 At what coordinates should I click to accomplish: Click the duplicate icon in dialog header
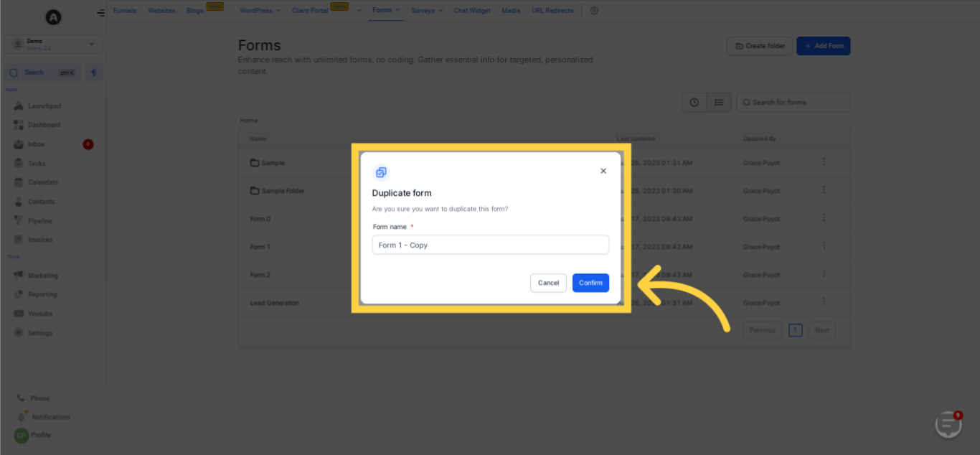coord(381,172)
